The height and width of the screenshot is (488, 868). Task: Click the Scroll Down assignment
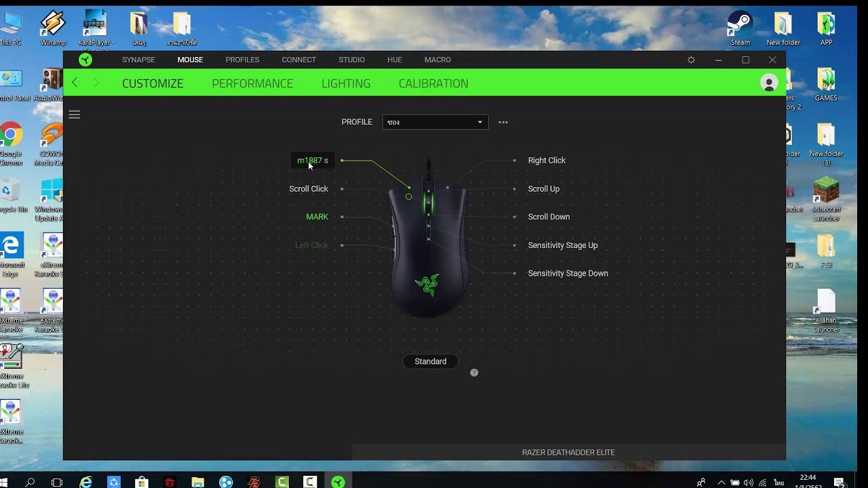549,217
